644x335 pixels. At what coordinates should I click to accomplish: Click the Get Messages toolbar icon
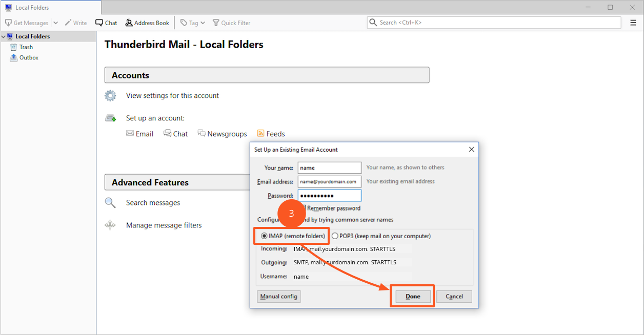(x=8, y=23)
